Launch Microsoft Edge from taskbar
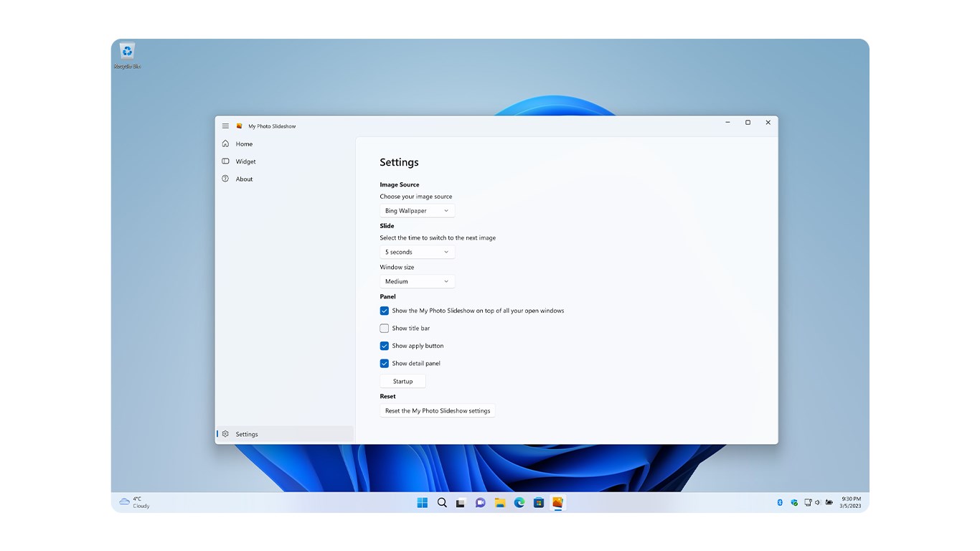Screen dimensions: 980x551 pyautogui.click(x=519, y=502)
